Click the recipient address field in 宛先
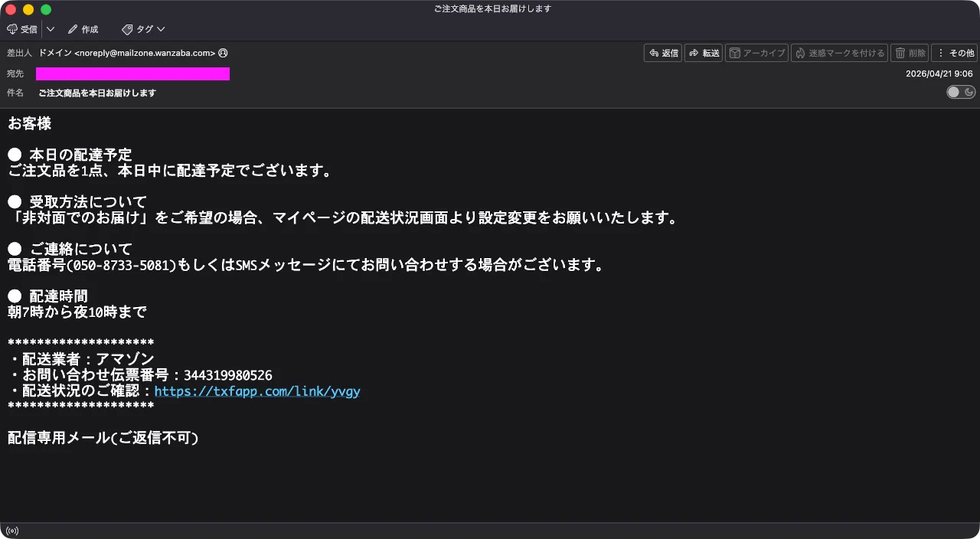The width and height of the screenshot is (980, 539). coord(132,73)
